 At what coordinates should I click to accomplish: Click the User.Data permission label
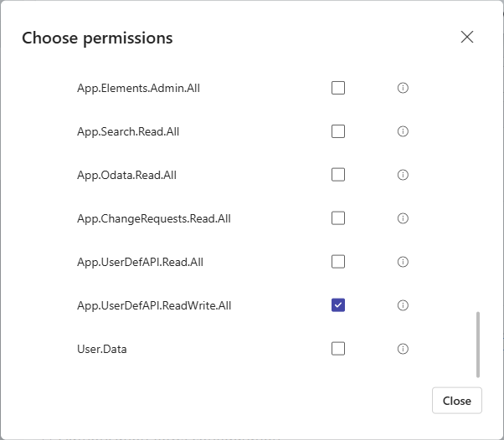pyautogui.click(x=102, y=349)
